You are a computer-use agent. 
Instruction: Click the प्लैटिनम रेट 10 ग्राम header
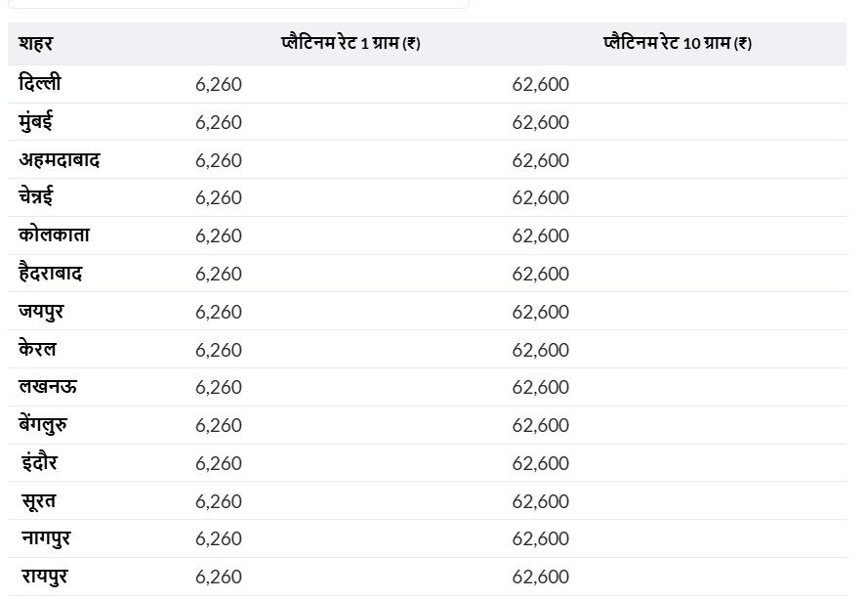pos(678,44)
